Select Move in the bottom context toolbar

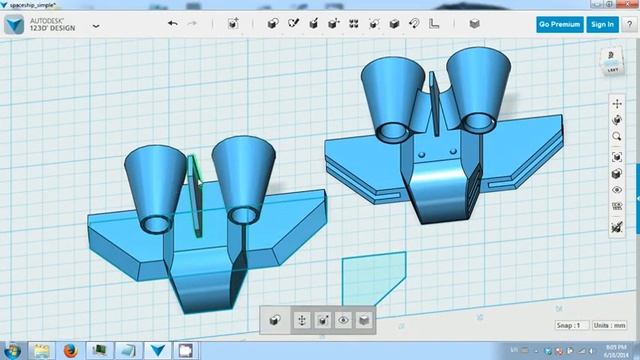coord(302,320)
